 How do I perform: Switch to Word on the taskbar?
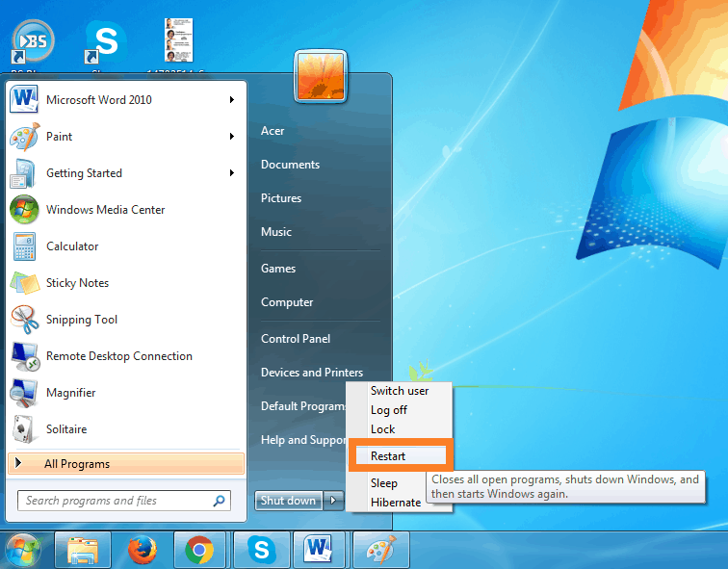[x=319, y=550]
